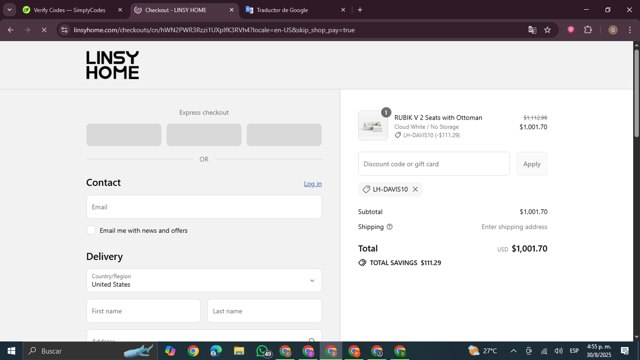Check Email me with news and offers
This screenshot has width=640, height=360.
pyautogui.click(x=91, y=230)
